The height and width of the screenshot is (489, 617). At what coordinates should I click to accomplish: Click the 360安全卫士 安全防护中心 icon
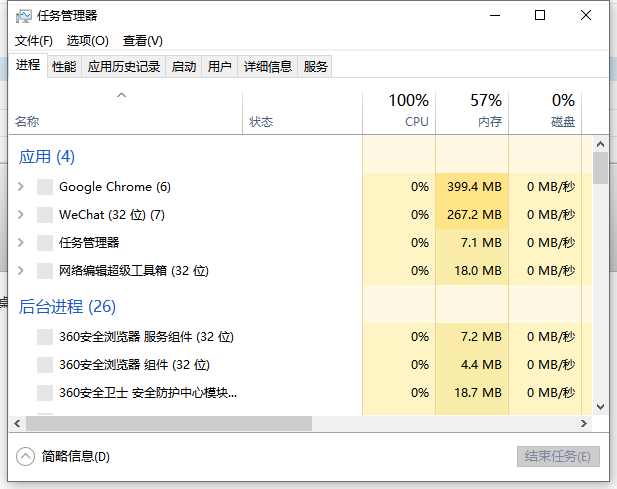44,393
